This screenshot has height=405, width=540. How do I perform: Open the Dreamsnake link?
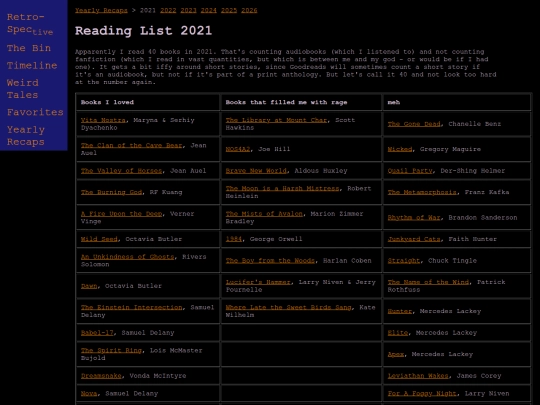pyautogui.click(x=101, y=376)
